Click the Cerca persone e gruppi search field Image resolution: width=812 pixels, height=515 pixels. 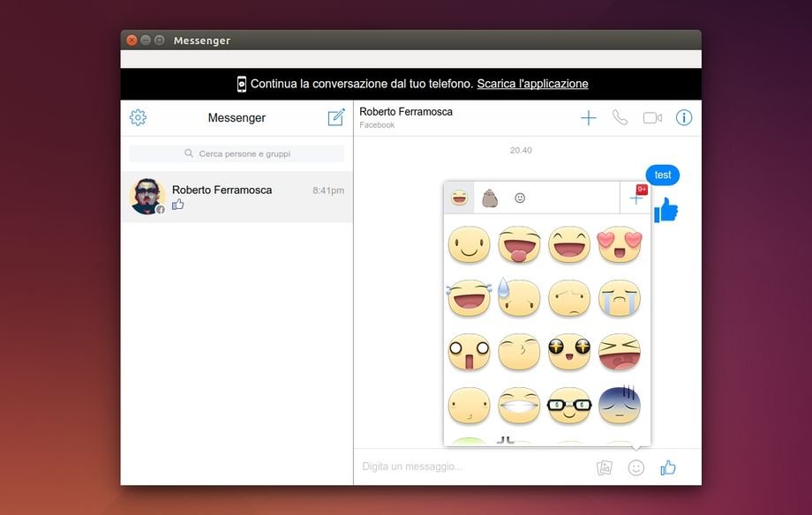[x=237, y=153]
